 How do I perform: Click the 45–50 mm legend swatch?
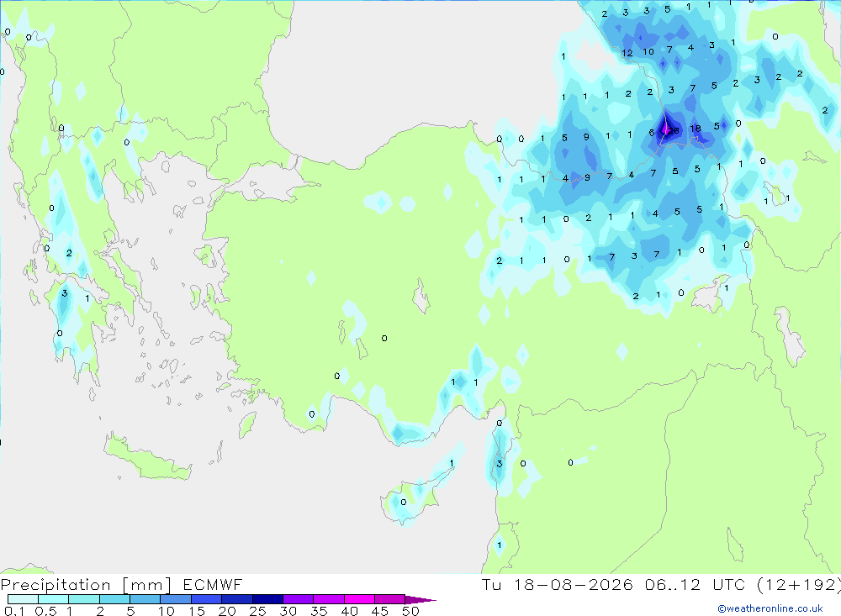390,599
